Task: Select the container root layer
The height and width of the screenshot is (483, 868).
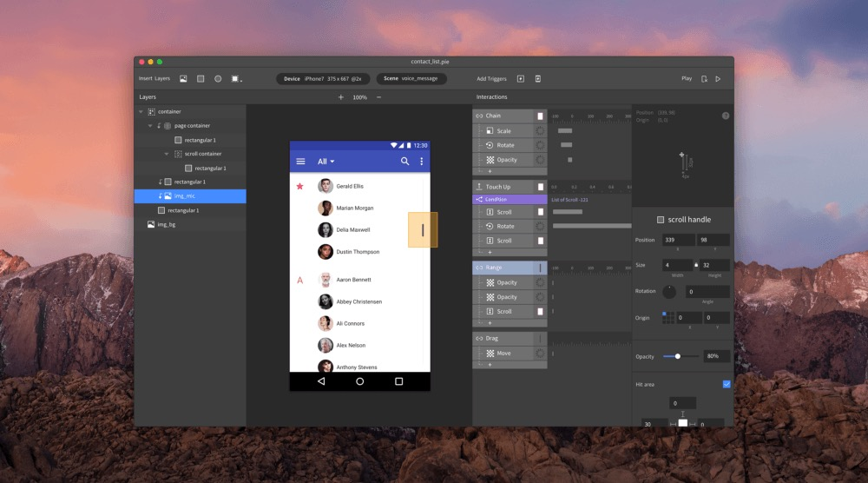Action: (x=190, y=112)
